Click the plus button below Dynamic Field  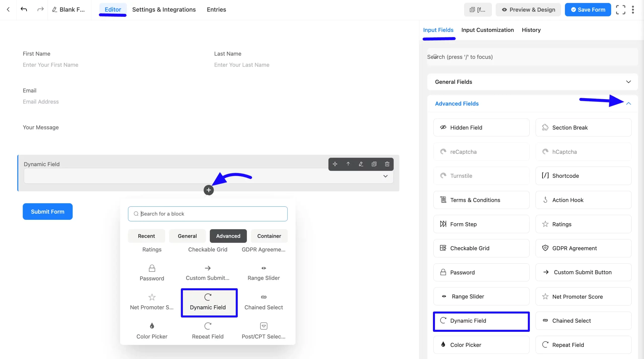(209, 190)
